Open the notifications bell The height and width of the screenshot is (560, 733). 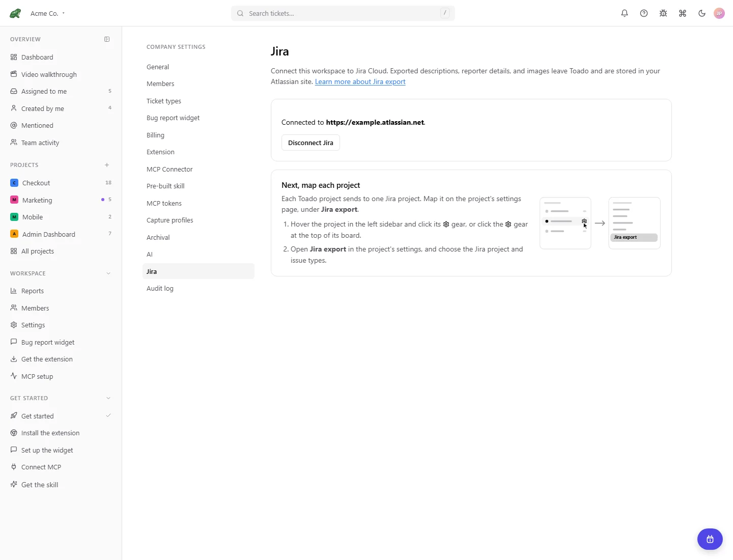point(625,13)
